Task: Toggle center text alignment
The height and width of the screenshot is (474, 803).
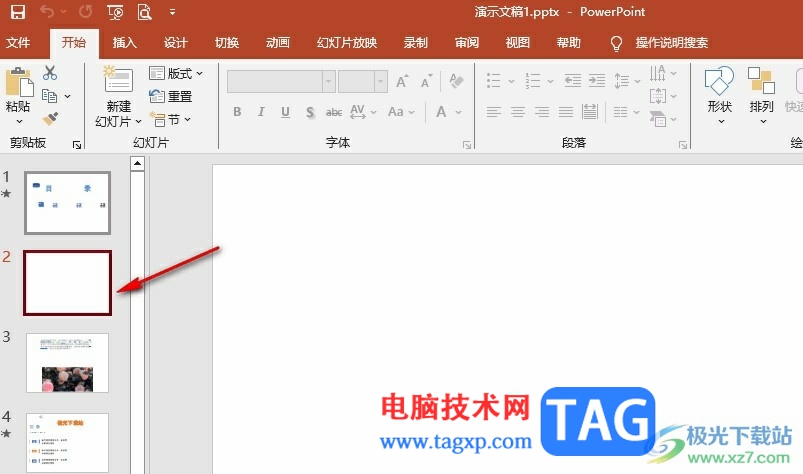Action: coord(518,112)
